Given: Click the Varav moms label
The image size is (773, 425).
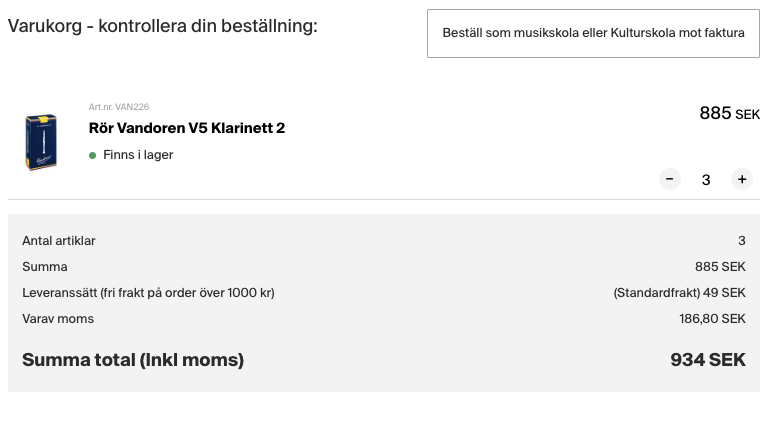Looking at the screenshot, I should pyautogui.click(x=58, y=319).
